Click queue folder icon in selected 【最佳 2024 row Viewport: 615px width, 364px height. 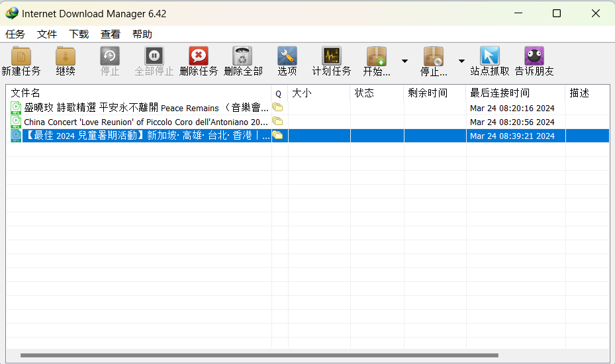277,135
